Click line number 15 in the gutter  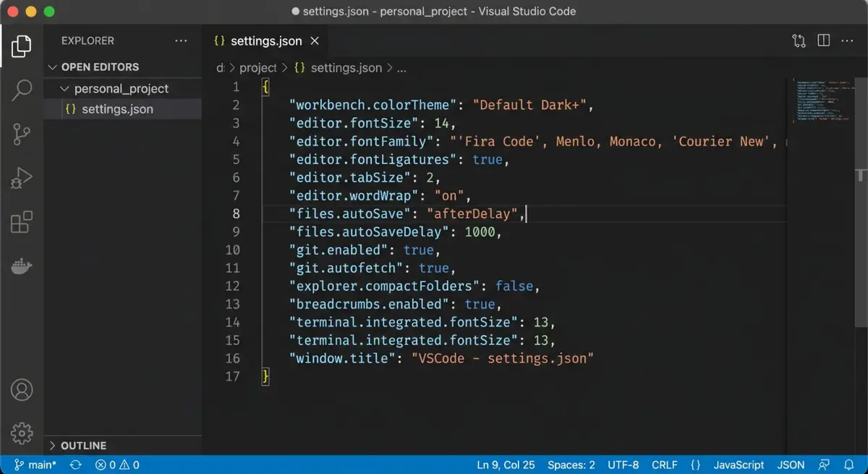[233, 340]
